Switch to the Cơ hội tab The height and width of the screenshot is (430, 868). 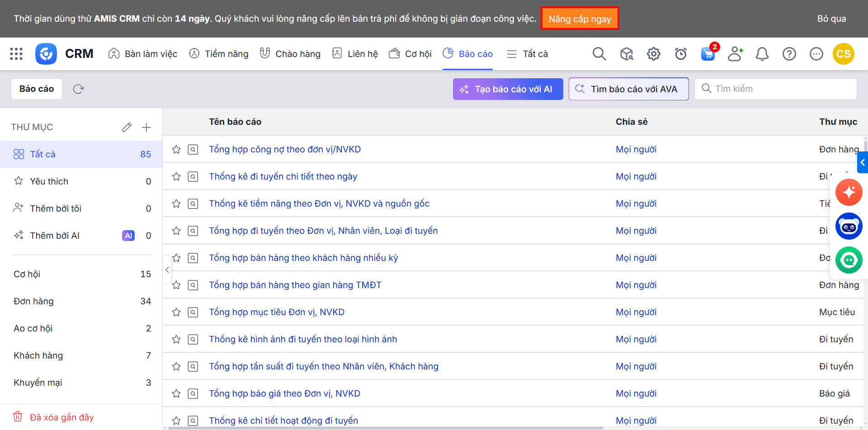coord(410,54)
